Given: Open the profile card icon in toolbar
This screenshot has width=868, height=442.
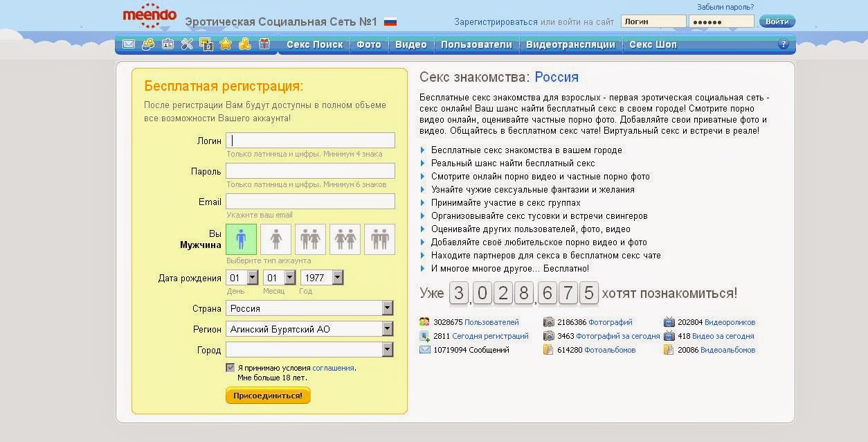Looking at the screenshot, I should tap(168, 44).
